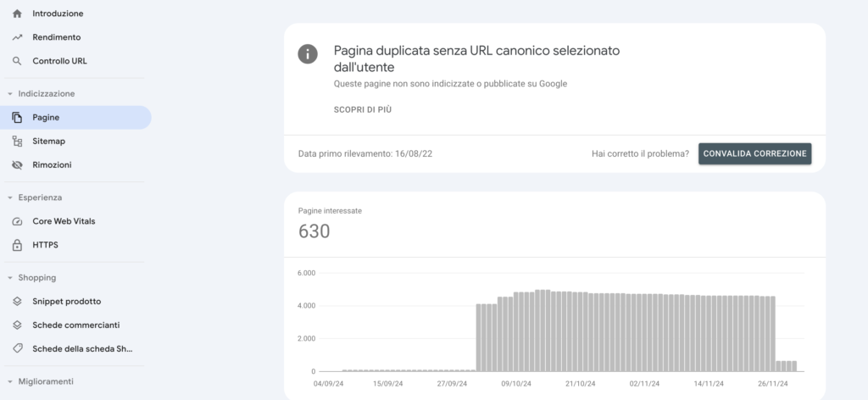Collapse the Indicizzazione section

[x=9, y=94]
